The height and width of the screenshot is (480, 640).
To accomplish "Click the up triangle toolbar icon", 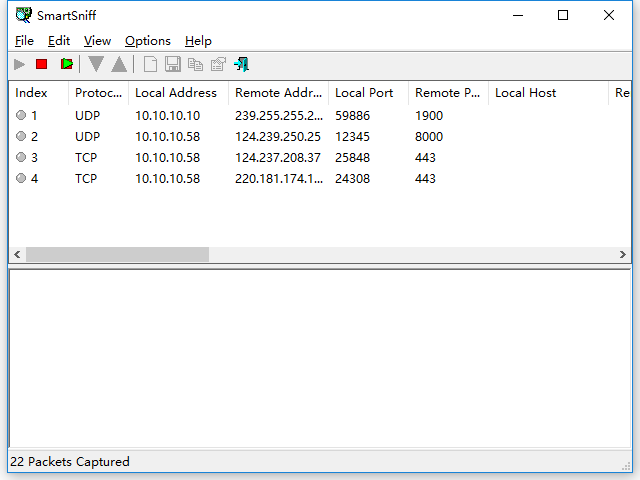I will [x=119, y=64].
